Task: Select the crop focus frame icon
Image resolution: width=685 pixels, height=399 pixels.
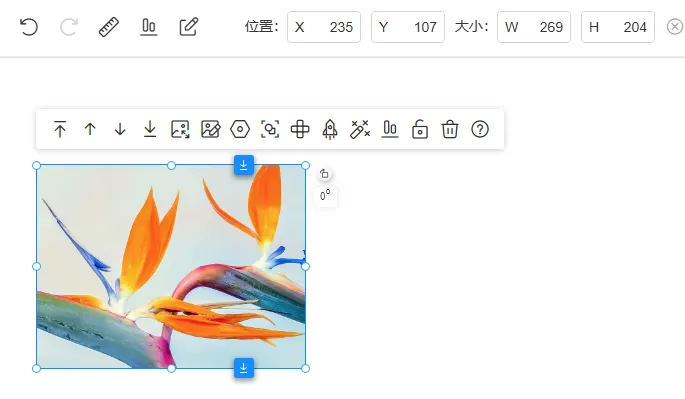Action: [x=270, y=129]
